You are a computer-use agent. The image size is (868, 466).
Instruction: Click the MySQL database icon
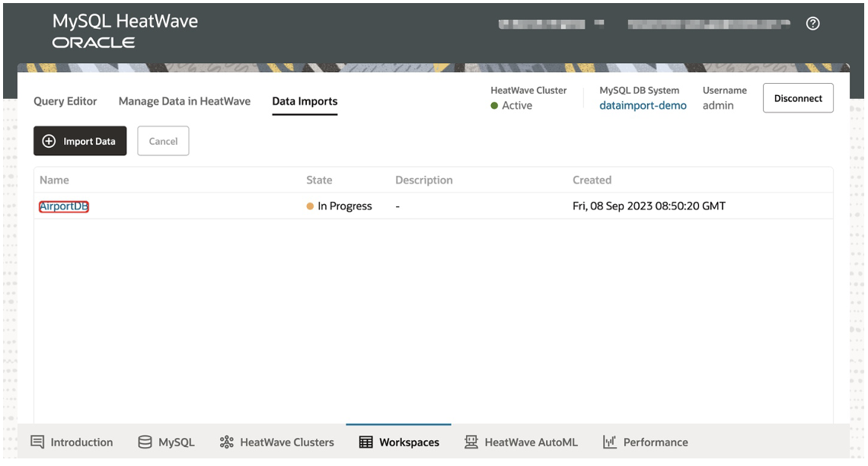tap(144, 442)
